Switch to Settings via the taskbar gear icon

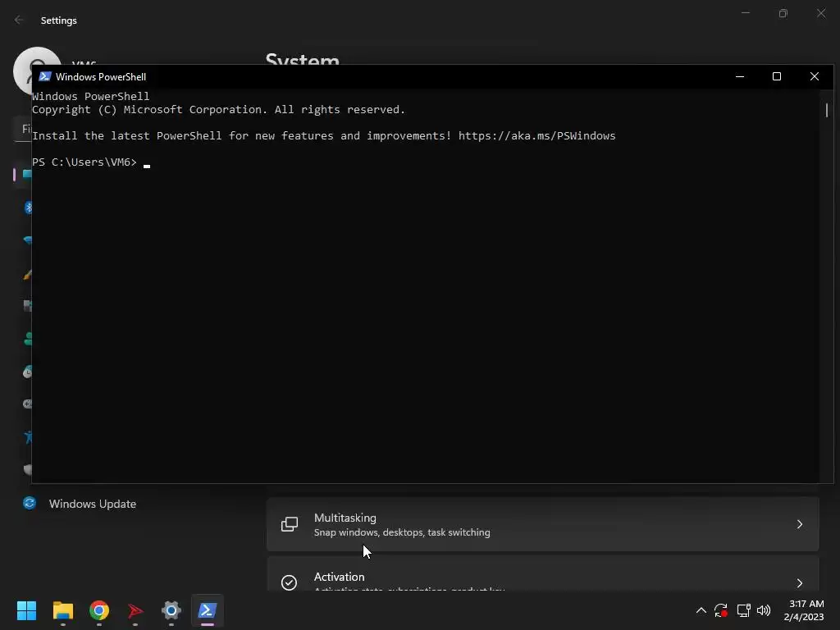point(171,610)
